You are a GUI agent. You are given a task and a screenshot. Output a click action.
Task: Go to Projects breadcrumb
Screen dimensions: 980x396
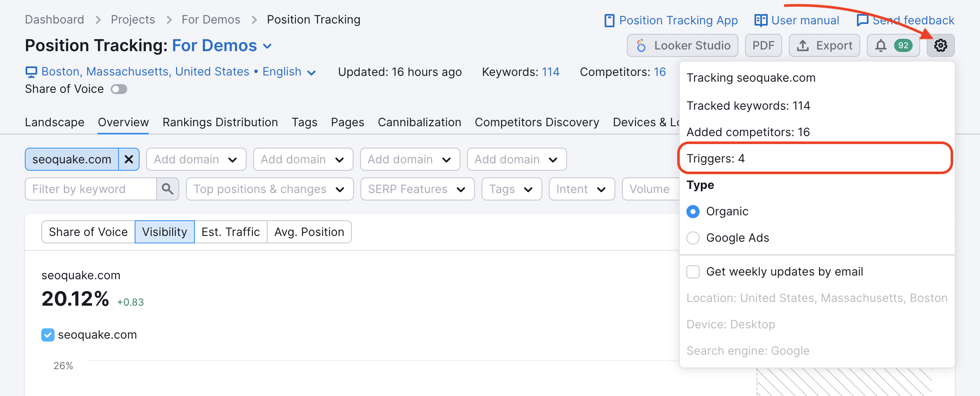pyautogui.click(x=133, y=19)
